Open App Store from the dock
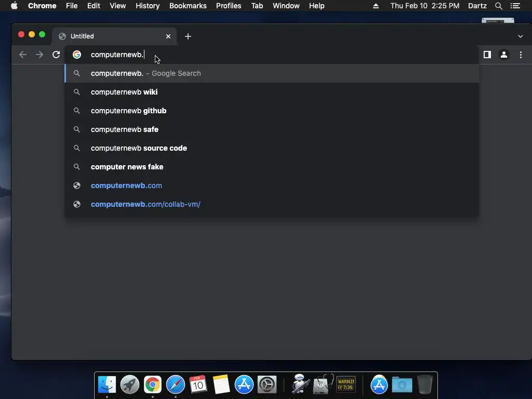532x399 pixels. click(x=244, y=384)
